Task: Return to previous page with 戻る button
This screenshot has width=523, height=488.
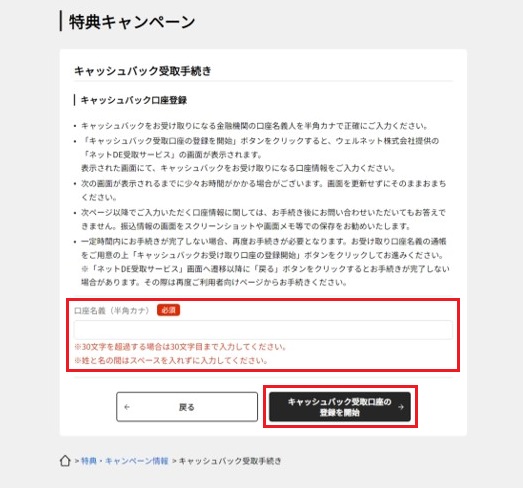Action: [187, 407]
